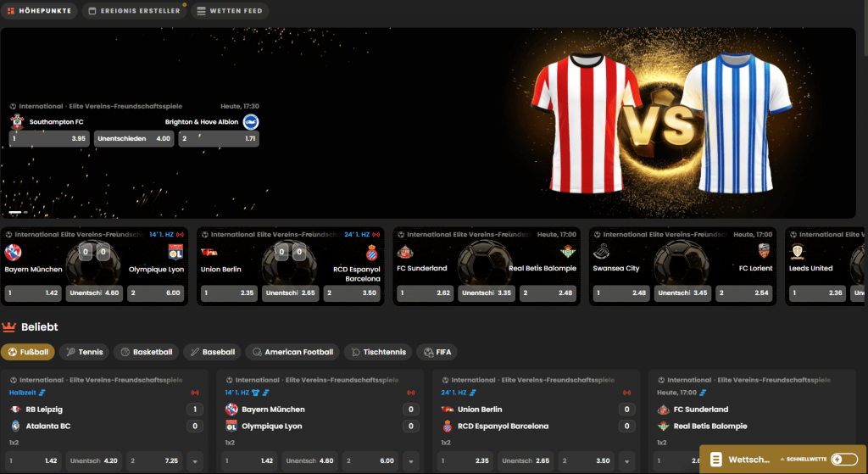The width and height of the screenshot is (868, 474).
Task: Bet Unentschieden 4.20 in RB Leipzig match
Action: point(94,460)
